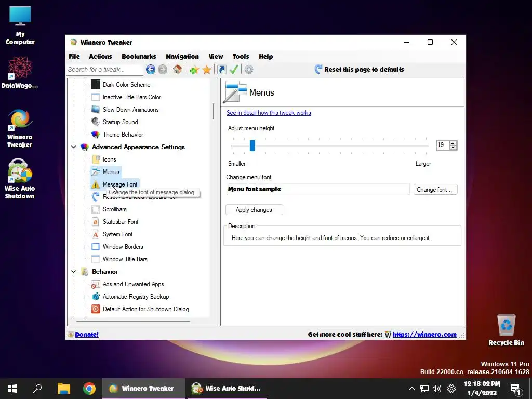Screen dimensions: 532x399
Task: Open the View menu
Action: coord(216,56)
